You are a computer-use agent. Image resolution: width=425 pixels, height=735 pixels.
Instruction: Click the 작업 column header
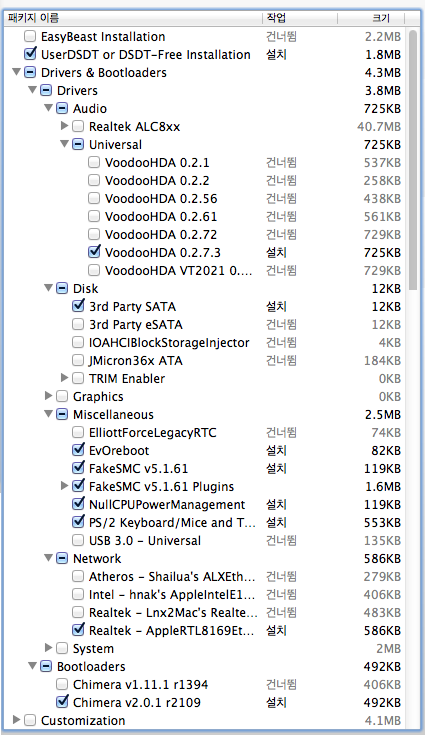click(299, 18)
